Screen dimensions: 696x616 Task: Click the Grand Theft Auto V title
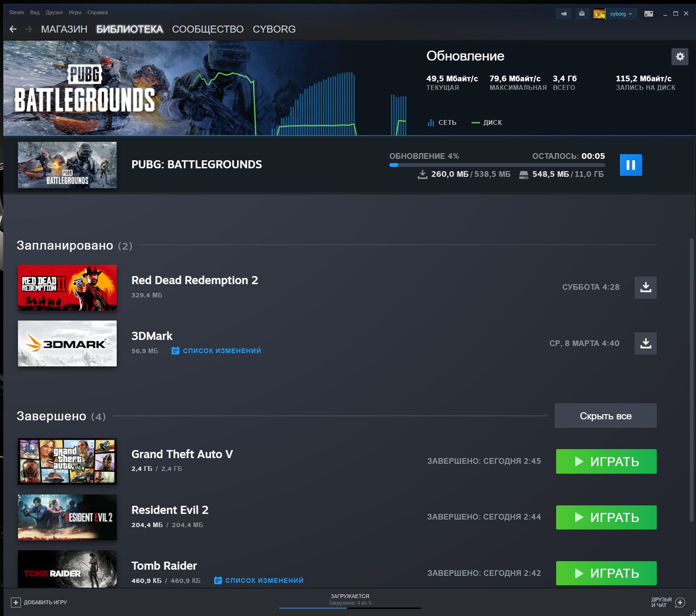(x=182, y=454)
